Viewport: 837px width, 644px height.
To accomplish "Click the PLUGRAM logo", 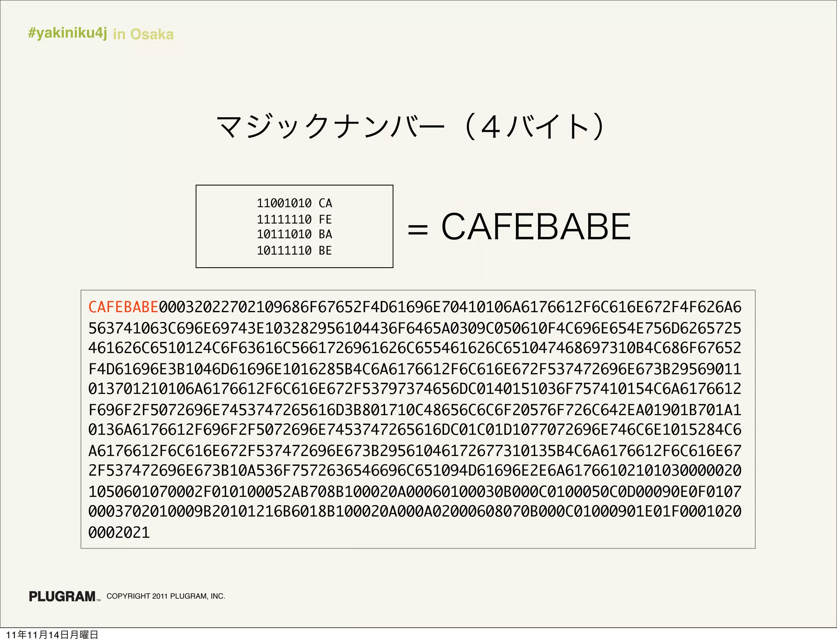I will pos(62,596).
